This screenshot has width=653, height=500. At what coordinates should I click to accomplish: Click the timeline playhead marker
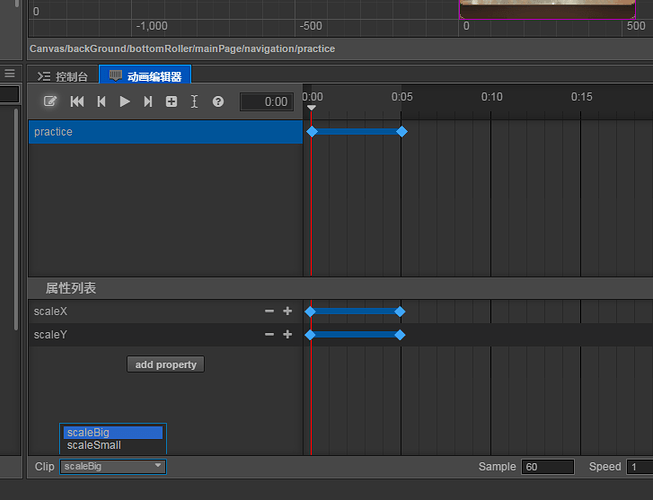point(311,108)
